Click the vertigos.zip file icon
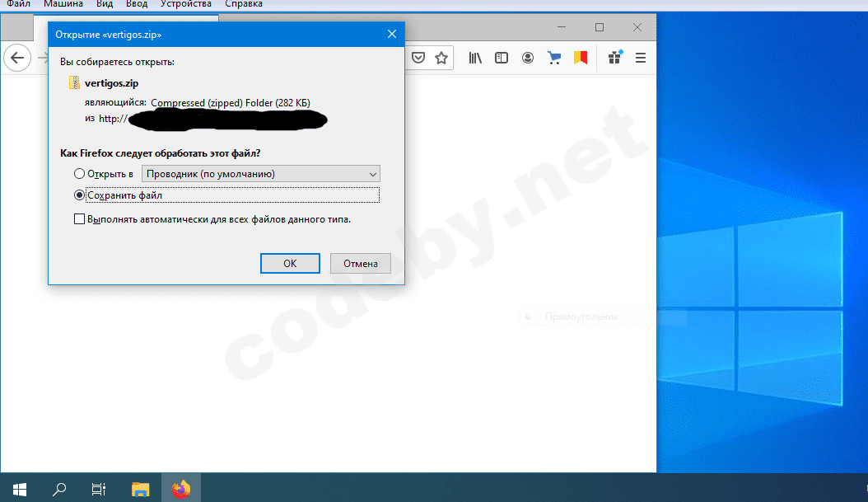This screenshot has height=502, width=868. point(74,82)
